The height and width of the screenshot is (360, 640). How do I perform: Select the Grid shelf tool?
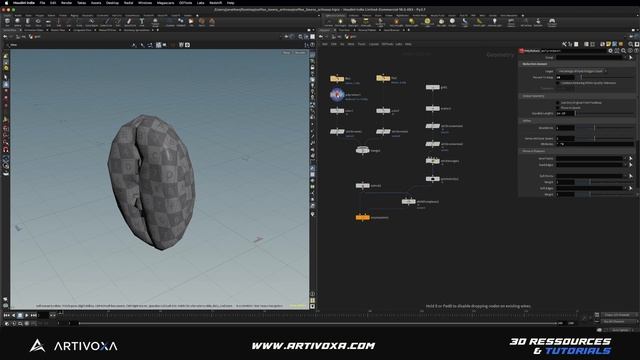(48, 22)
